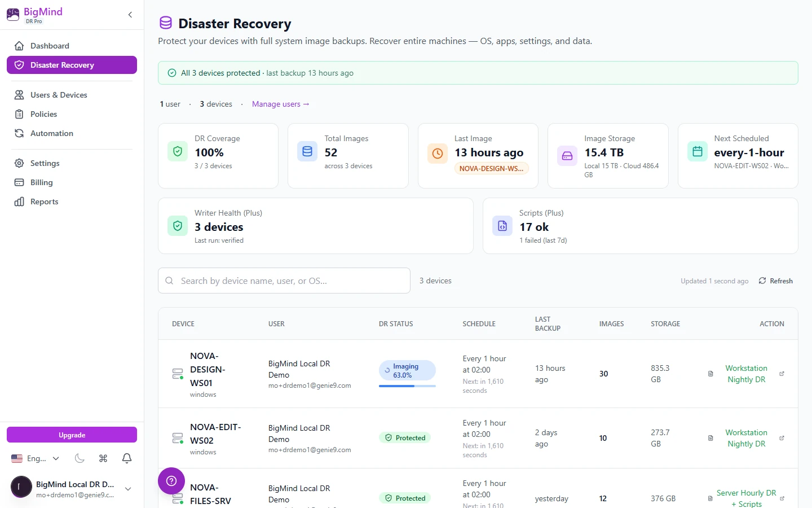Click the DR STATUS column header
Viewport: 812px width, 508px height.
point(396,324)
